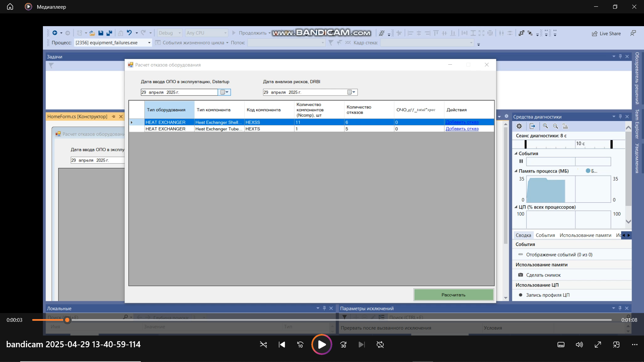Go to previous track
This screenshot has height=362, width=644.
click(282, 345)
